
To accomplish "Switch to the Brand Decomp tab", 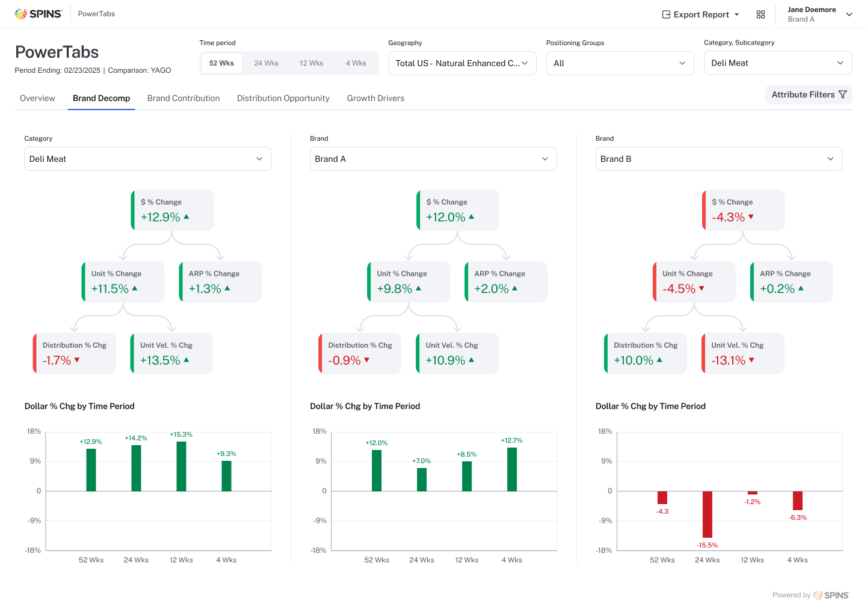I will point(101,98).
